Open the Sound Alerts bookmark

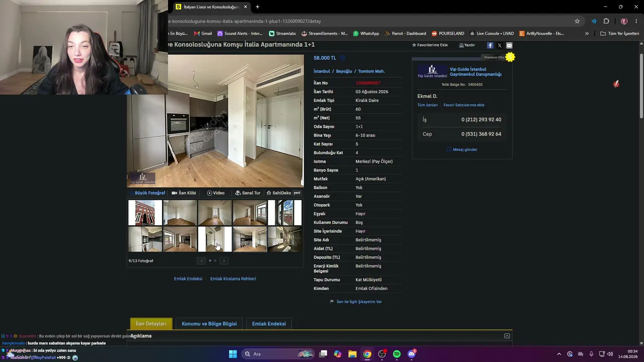tap(240, 34)
